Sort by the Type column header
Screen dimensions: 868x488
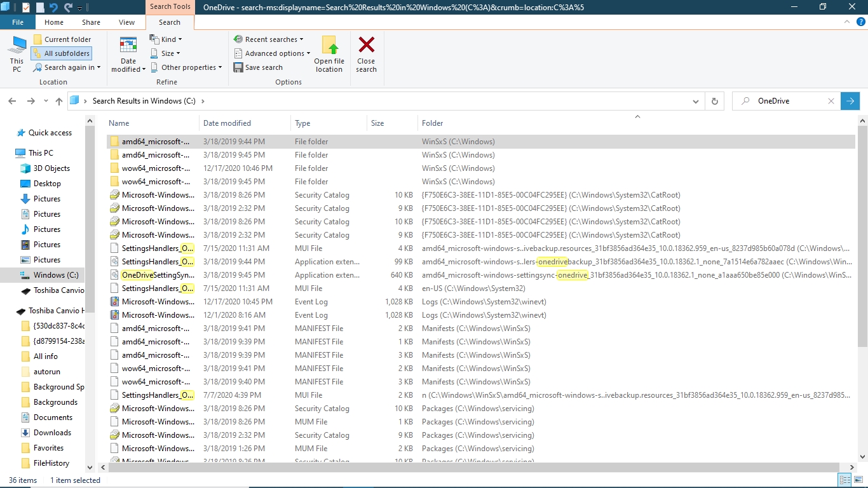coord(329,123)
